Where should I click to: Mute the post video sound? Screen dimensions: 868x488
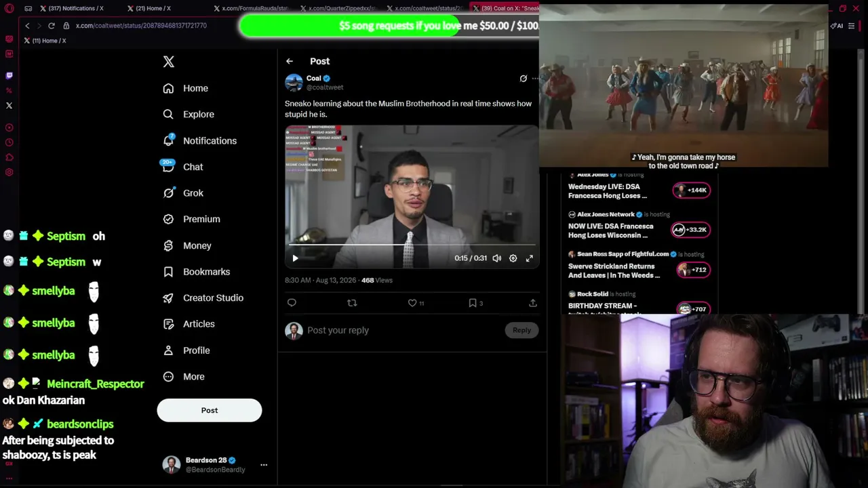[497, 258]
